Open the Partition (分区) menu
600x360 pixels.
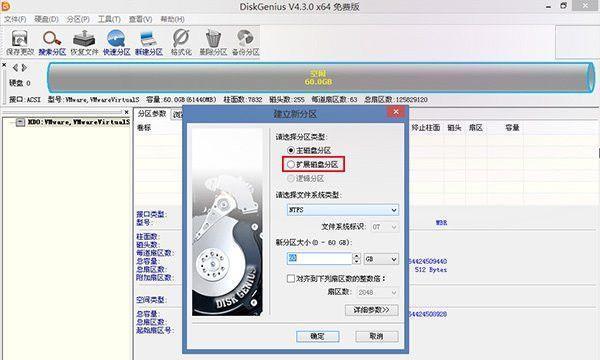(78, 19)
